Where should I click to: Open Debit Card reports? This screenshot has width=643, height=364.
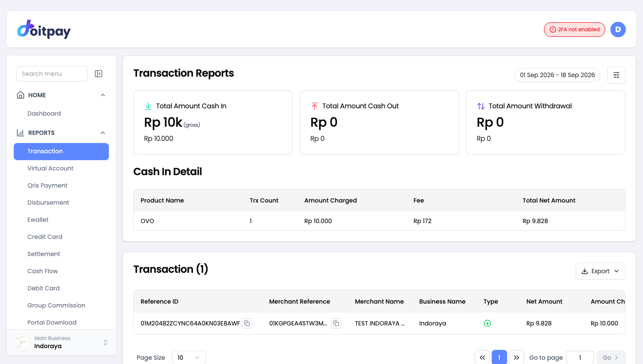click(44, 288)
